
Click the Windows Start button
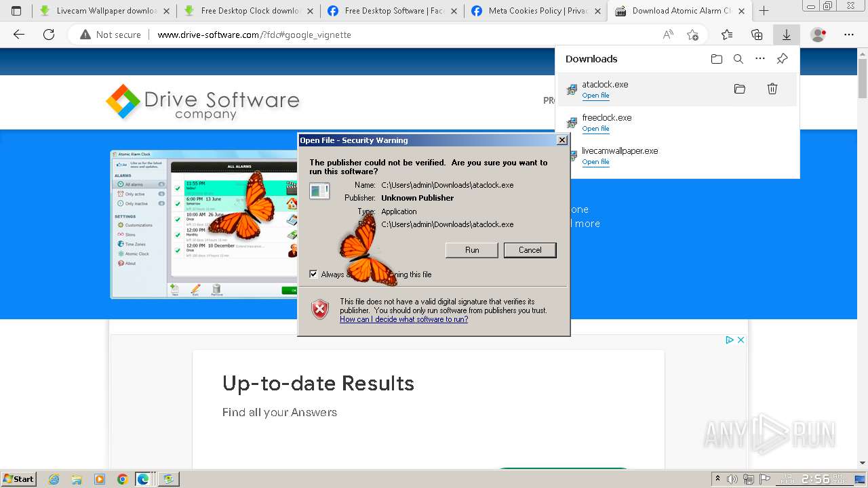[19, 479]
